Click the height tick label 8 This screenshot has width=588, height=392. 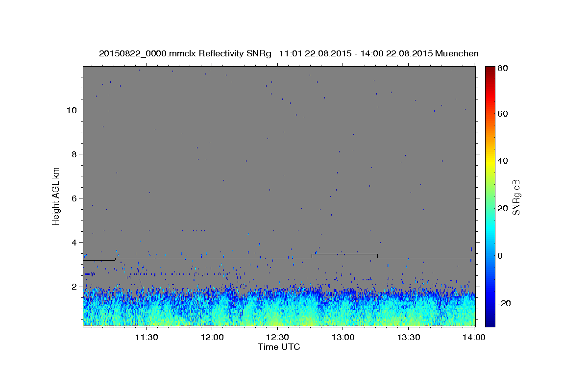75,154
